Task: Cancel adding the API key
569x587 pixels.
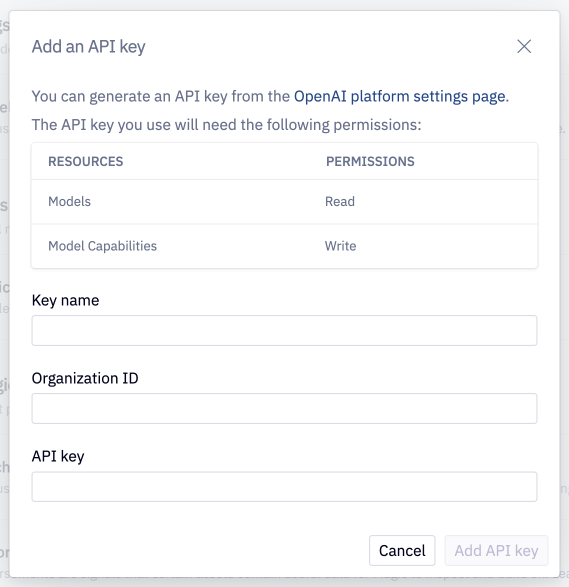Action: pos(402,550)
